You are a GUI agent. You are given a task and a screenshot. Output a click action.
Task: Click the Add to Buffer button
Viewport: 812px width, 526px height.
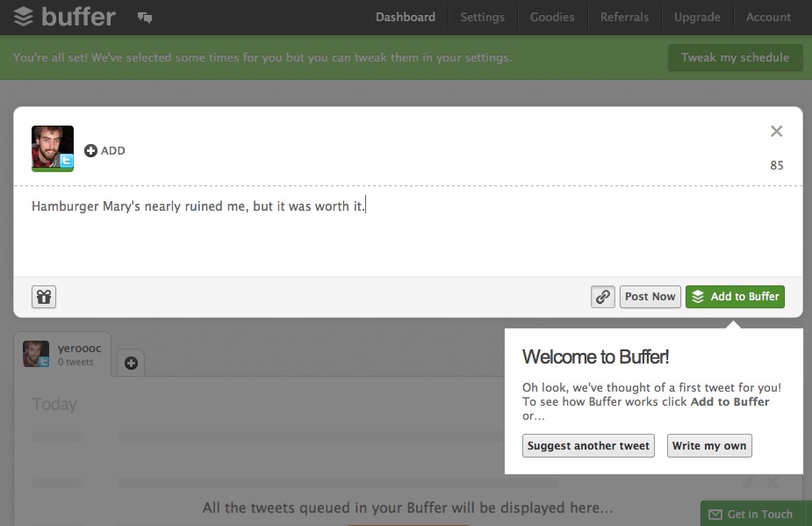(736, 297)
